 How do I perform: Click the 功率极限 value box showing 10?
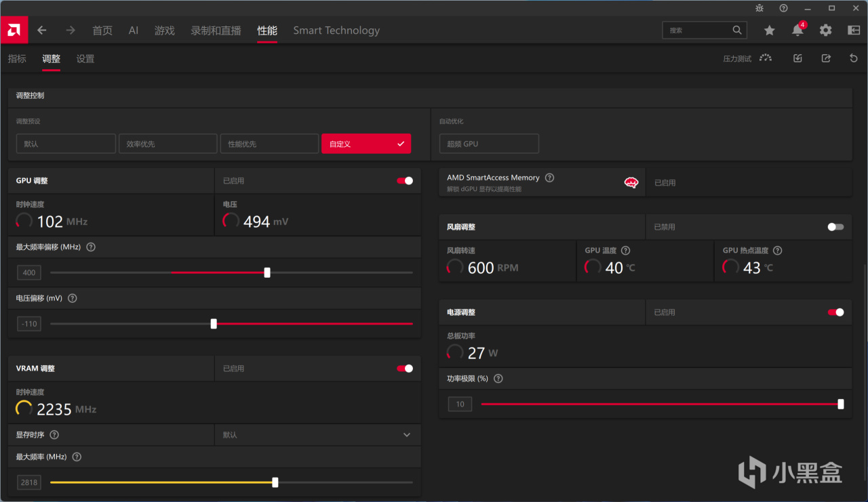460,404
